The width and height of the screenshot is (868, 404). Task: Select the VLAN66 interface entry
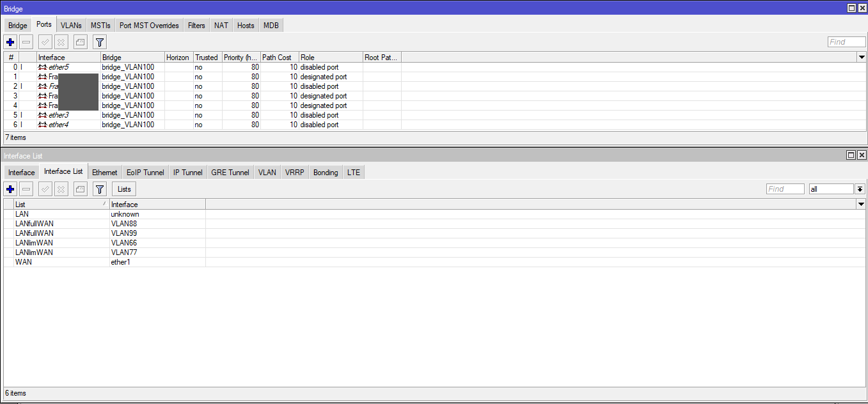[x=434, y=243]
